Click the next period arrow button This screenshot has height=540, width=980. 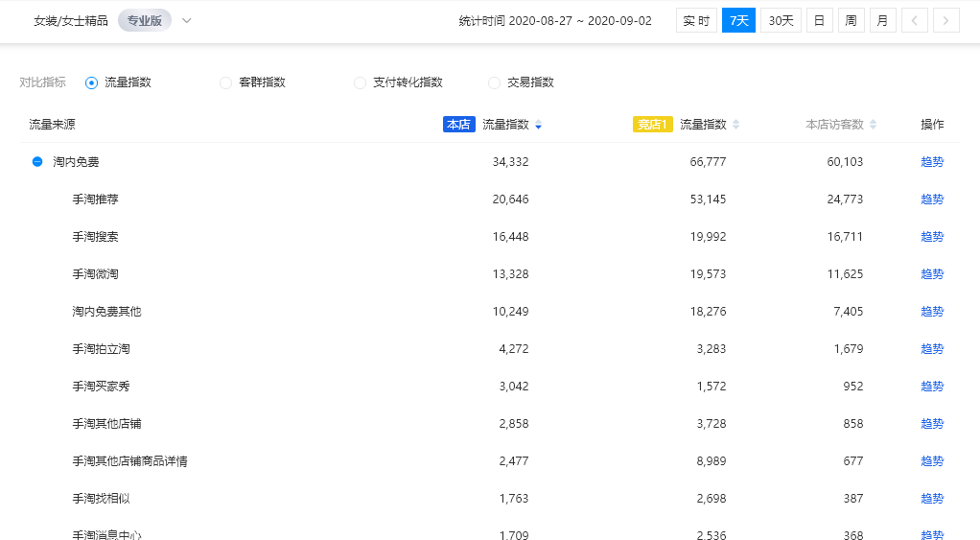(945, 20)
